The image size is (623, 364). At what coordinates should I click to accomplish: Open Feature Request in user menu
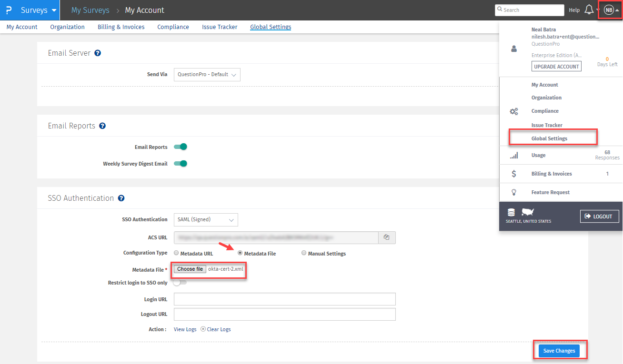[x=551, y=192]
